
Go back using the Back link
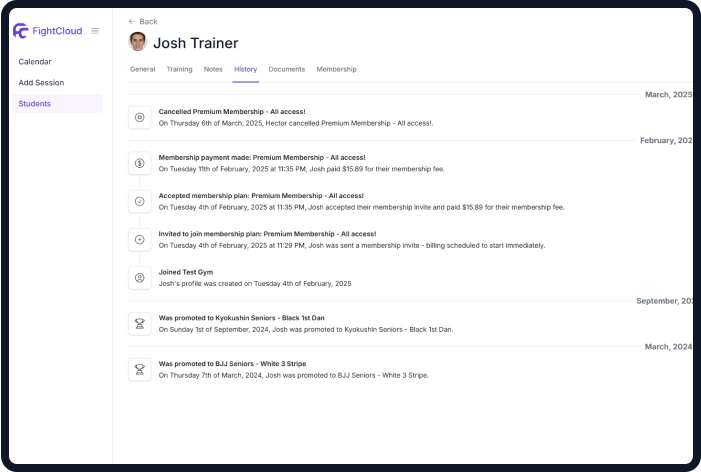pos(143,21)
